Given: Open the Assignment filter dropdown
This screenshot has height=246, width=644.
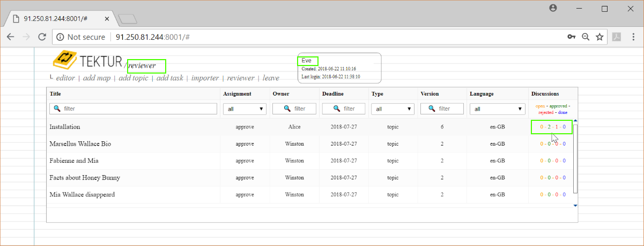Looking at the screenshot, I should pos(245,108).
